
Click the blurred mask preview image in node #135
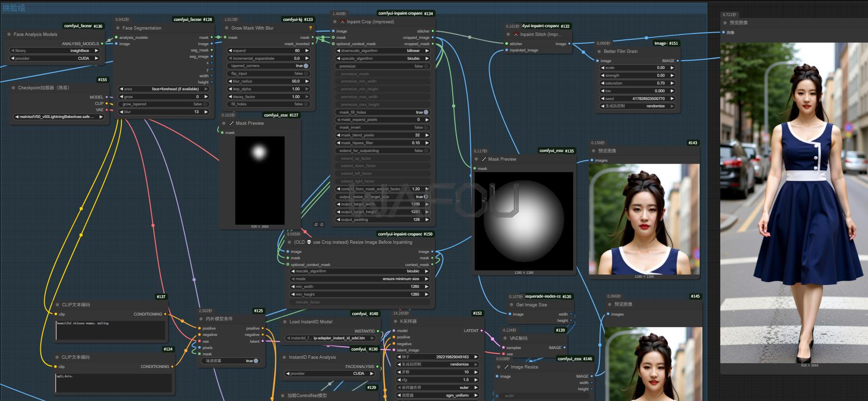point(524,221)
